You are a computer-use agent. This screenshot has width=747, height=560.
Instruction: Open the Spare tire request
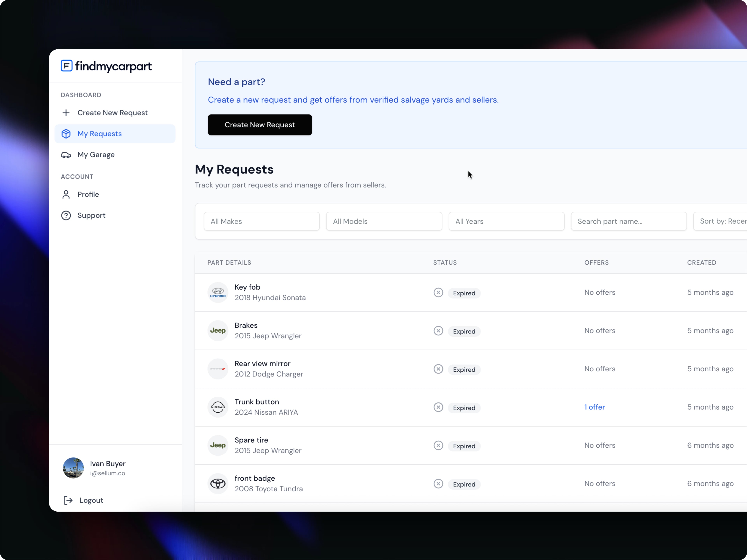coord(251,440)
